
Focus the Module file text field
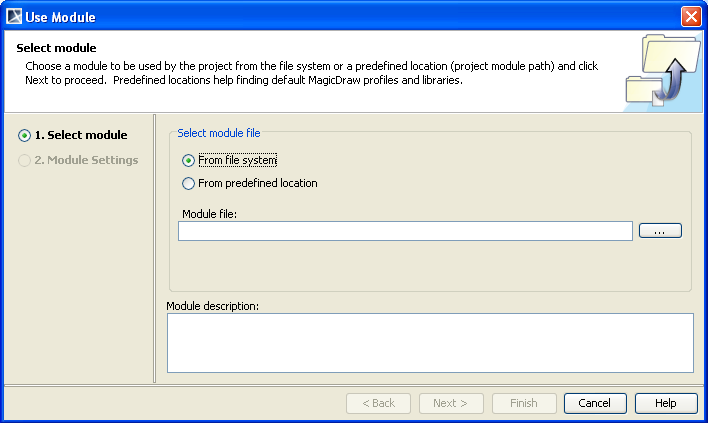(x=405, y=231)
